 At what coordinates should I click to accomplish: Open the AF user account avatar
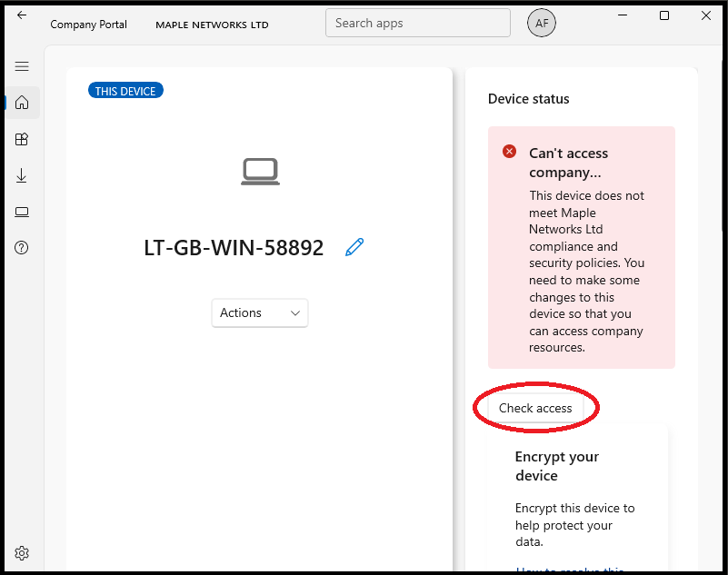[x=542, y=24]
